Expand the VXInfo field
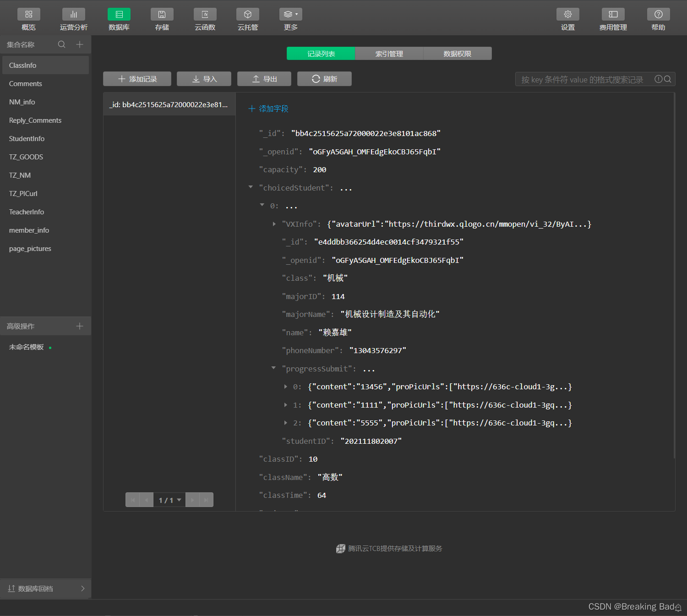This screenshot has height=616, width=687. point(274,224)
